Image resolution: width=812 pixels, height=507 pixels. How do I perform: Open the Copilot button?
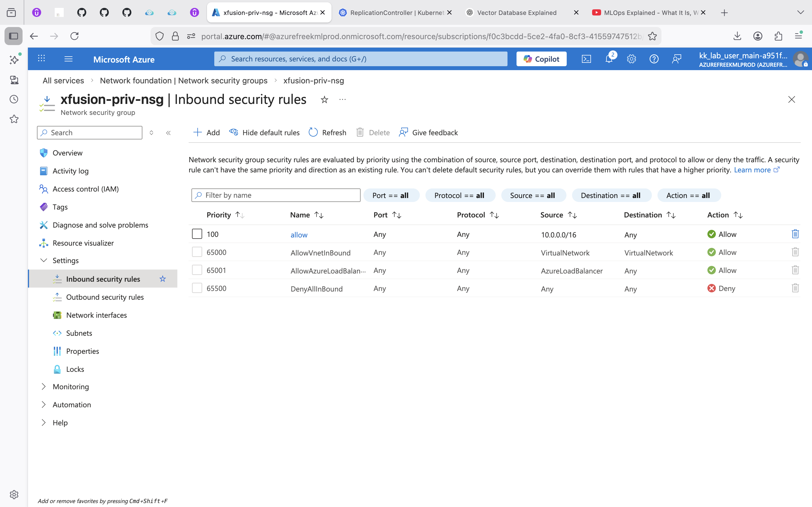(541, 59)
